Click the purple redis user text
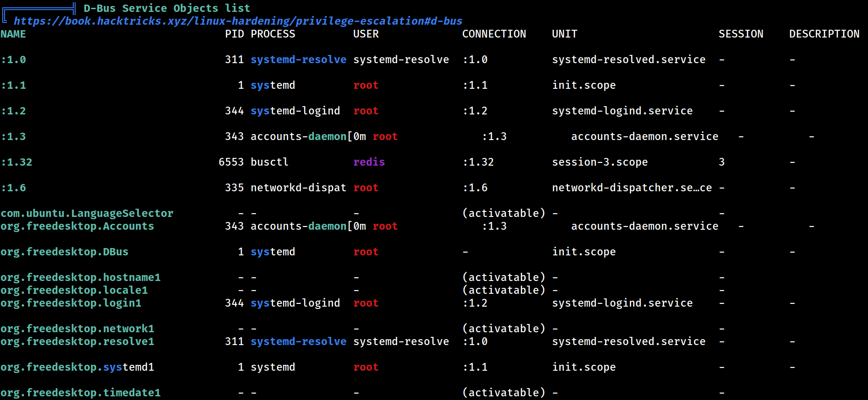The width and height of the screenshot is (868, 400). (369, 162)
